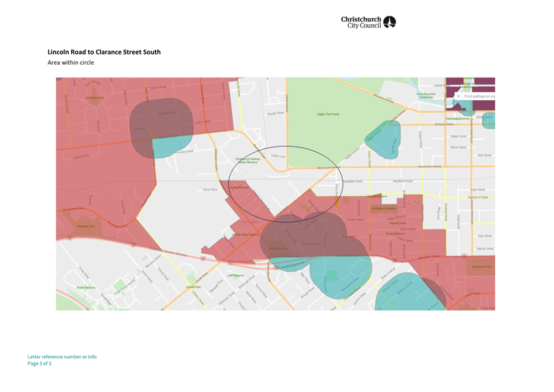Click the Harrington Park marker
This screenshot has height=392, width=554.
pos(95,97)
